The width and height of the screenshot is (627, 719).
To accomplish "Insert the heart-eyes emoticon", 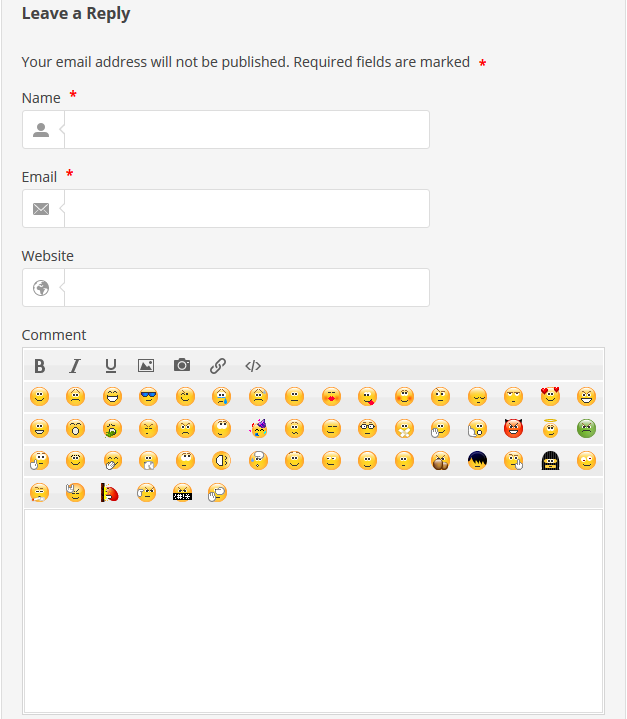I will coord(550,397).
